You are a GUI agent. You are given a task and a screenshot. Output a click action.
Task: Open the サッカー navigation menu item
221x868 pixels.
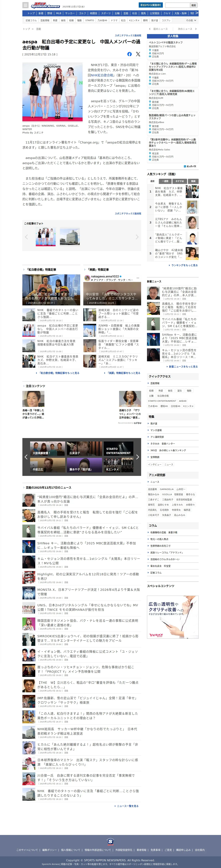coord(70,13)
